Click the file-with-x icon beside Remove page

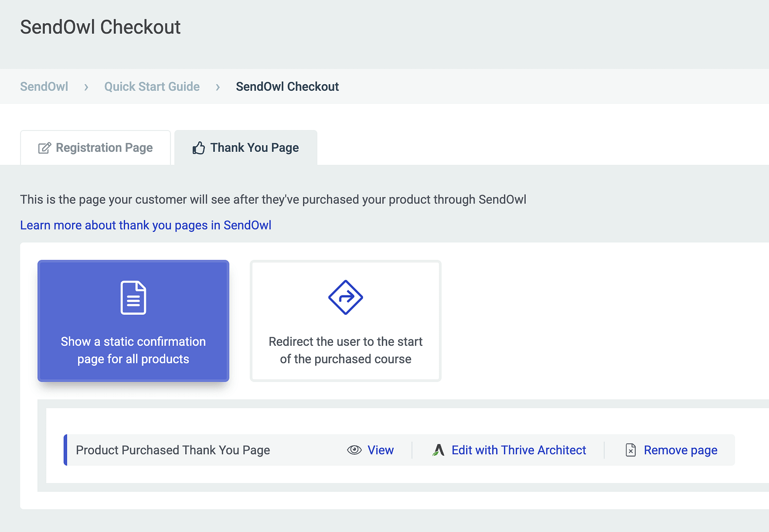(x=630, y=450)
